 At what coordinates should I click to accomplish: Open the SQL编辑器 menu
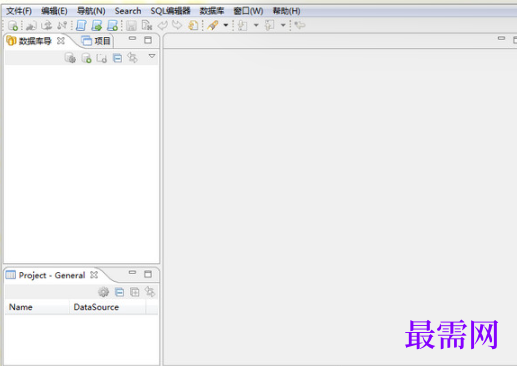[x=170, y=11]
